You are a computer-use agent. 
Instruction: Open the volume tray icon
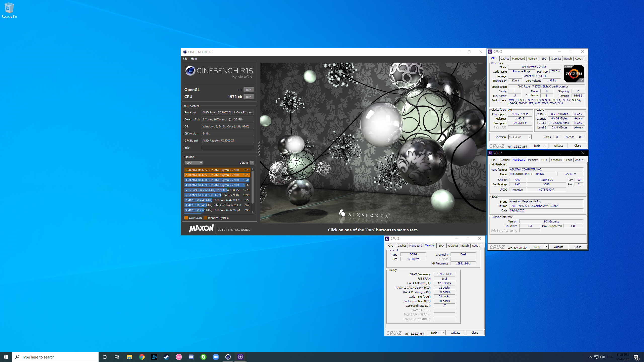(x=602, y=357)
